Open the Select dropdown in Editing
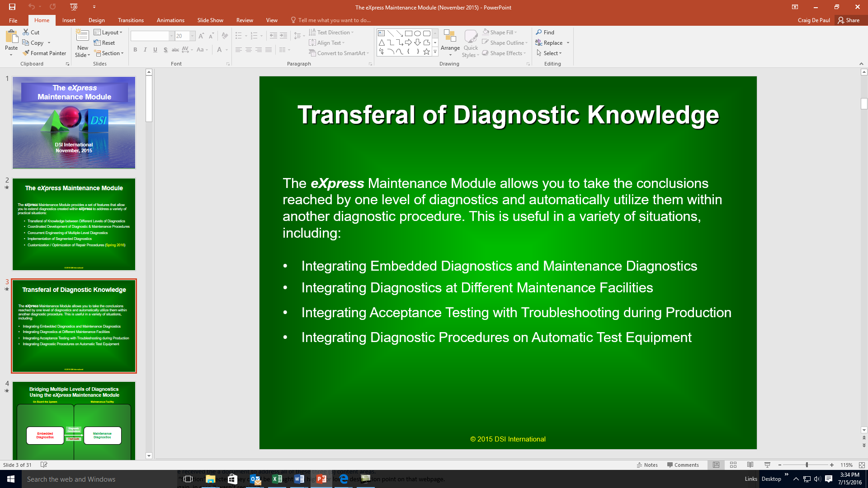Image resolution: width=868 pixels, height=488 pixels. point(550,53)
